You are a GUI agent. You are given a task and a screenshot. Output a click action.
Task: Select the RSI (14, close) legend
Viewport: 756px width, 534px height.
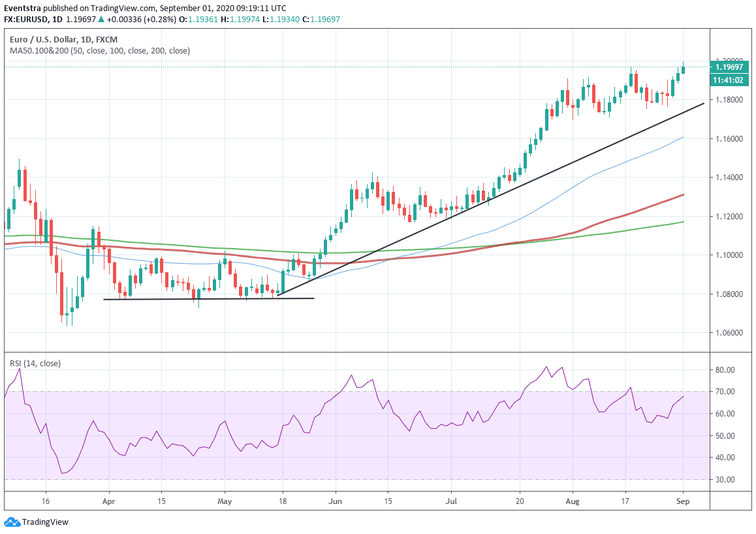[x=35, y=362]
